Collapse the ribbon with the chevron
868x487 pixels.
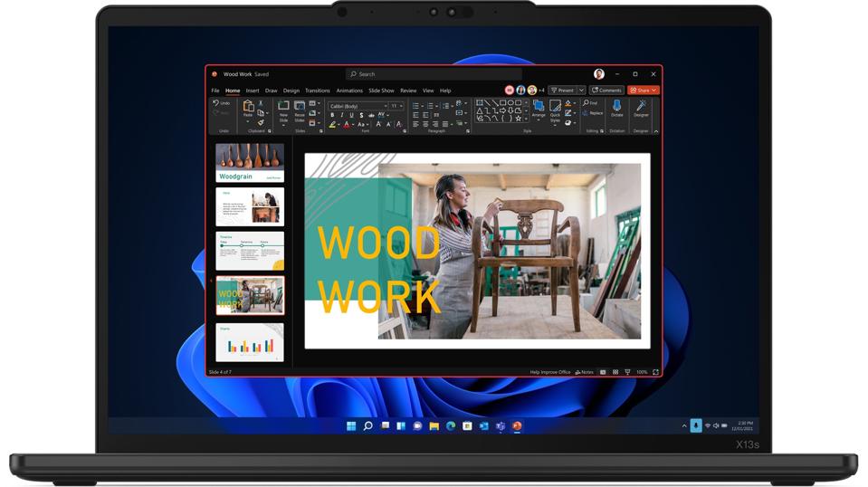(656, 131)
